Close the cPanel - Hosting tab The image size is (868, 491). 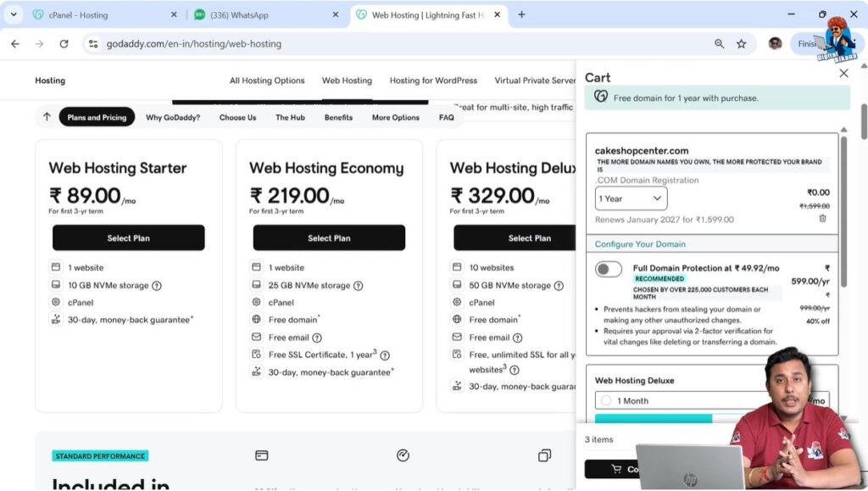tap(174, 15)
